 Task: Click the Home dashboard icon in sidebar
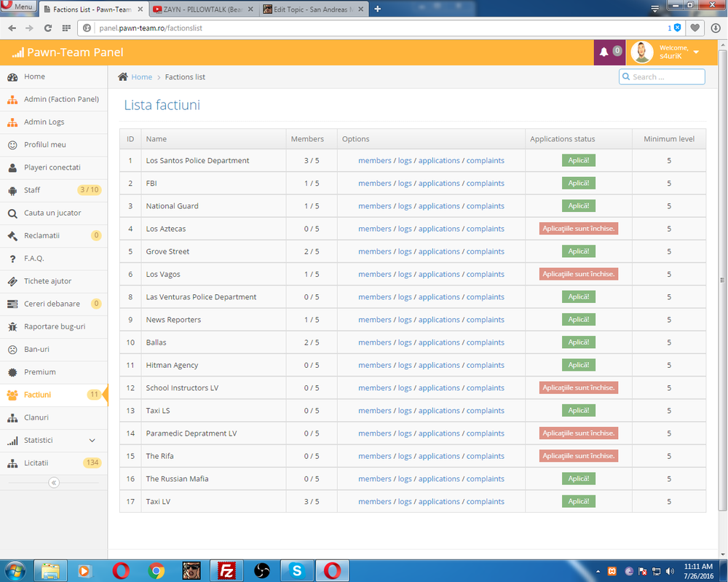[12, 76]
